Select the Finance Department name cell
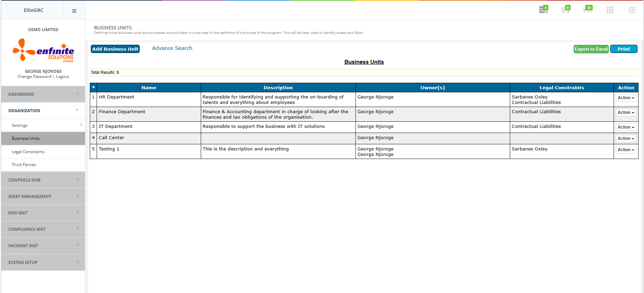The height and width of the screenshot is (293, 644). coord(149,114)
